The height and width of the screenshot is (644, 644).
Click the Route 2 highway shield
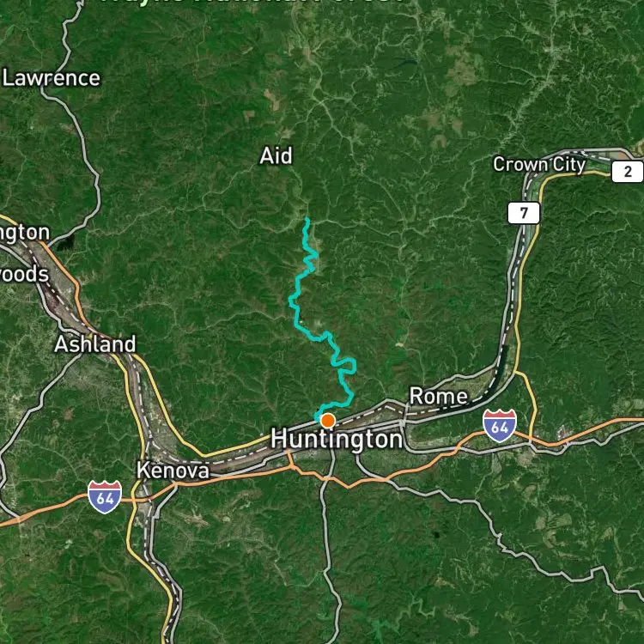[627, 171]
